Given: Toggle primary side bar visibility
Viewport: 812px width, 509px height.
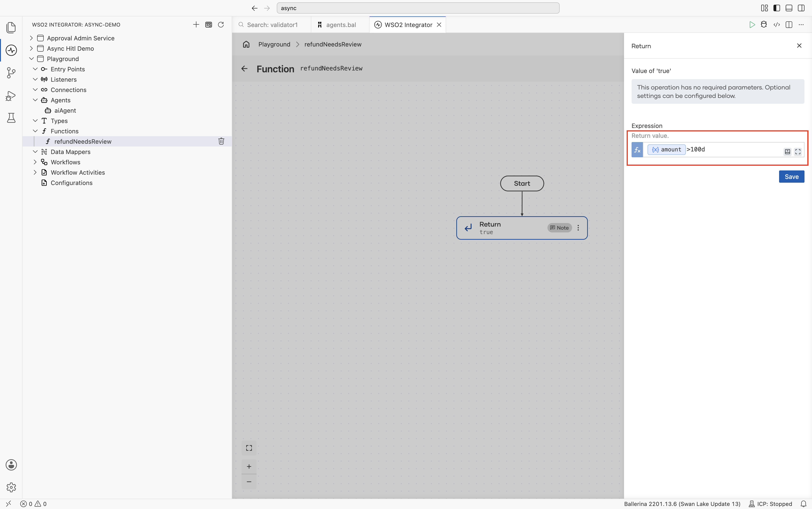Looking at the screenshot, I should tap(777, 8).
